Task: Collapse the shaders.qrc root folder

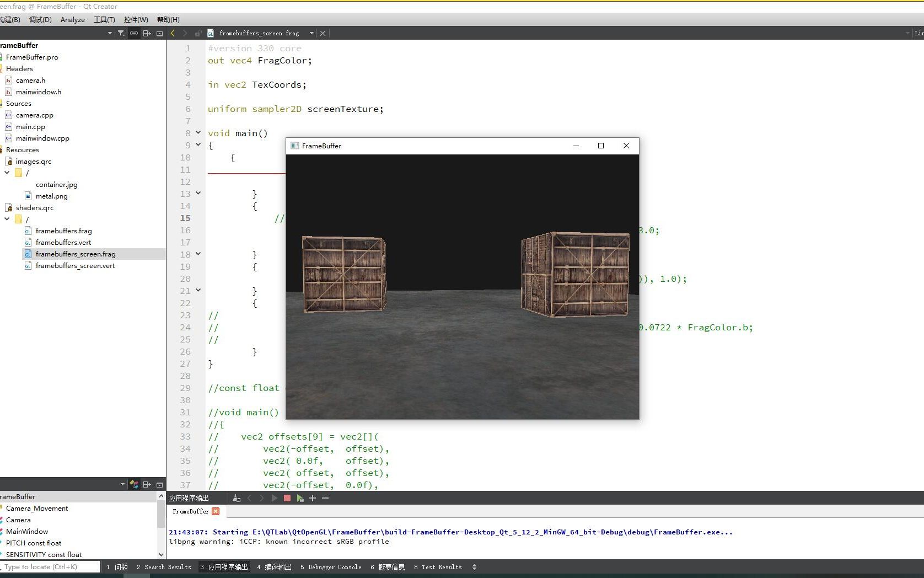Action: point(7,219)
